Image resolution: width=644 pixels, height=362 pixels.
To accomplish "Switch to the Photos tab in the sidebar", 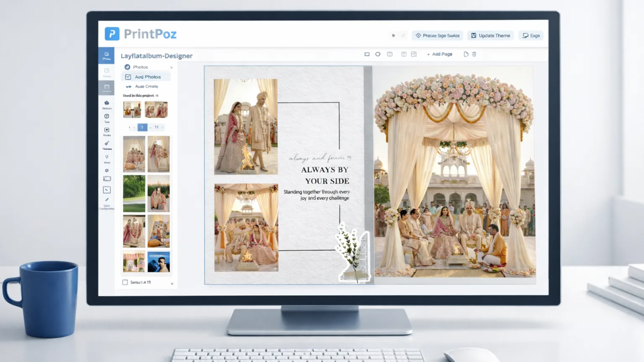I will coord(107,56).
